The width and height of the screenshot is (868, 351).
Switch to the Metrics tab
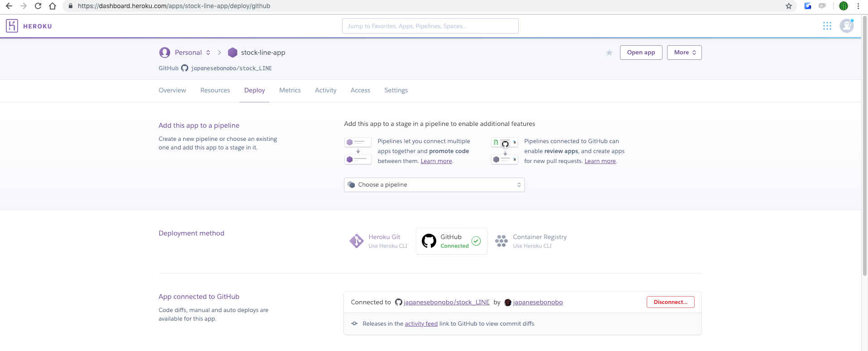pos(290,90)
